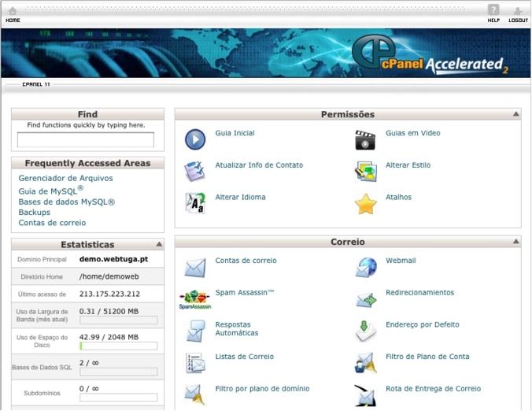Open Filtro por plano de domínio icon
The width and height of the screenshot is (532, 411).
pyautogui.click(x=194, y=394)
